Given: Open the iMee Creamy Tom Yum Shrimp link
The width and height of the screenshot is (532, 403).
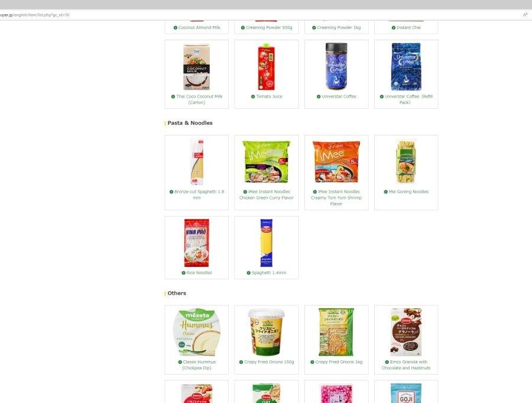Looking at the screenshot, I should tap(336, 198).
